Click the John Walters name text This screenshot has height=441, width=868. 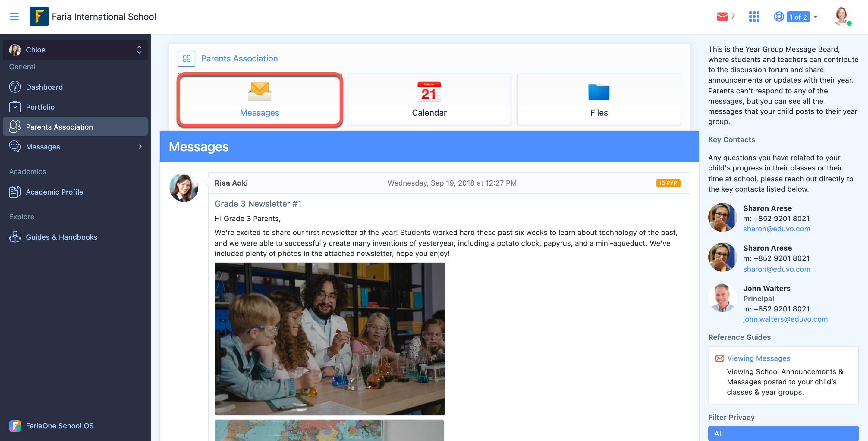766,288
